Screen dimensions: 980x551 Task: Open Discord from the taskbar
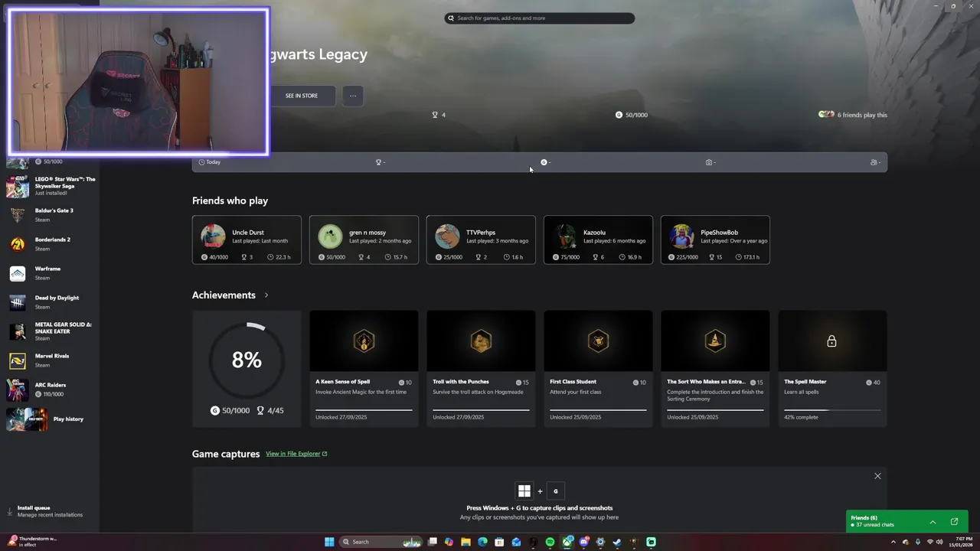tap(584, 542)
